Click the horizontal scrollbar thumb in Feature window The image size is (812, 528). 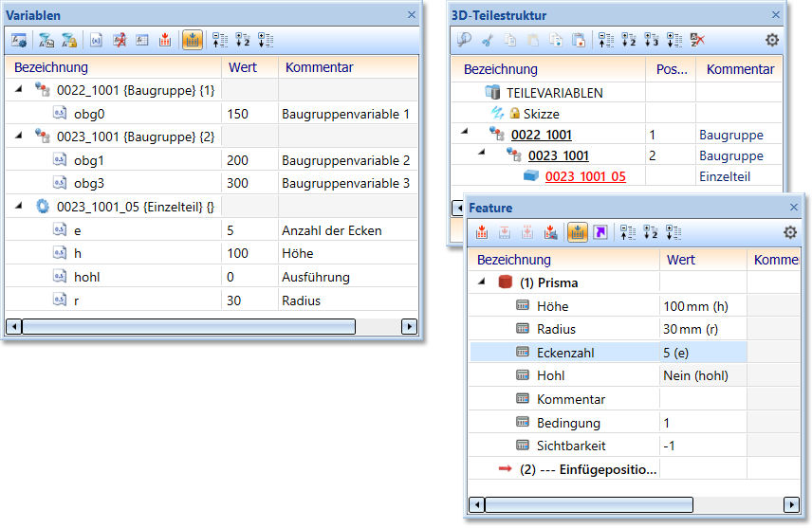click(589, 504)
